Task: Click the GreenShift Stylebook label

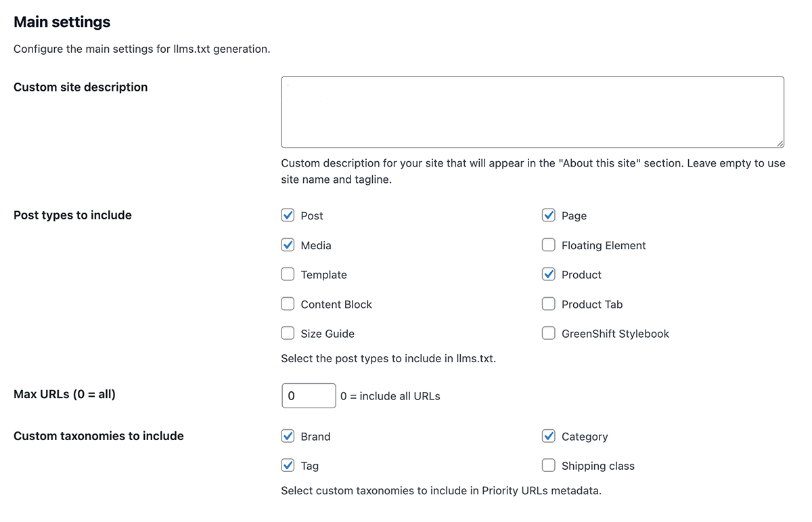Action: (615, 334)
